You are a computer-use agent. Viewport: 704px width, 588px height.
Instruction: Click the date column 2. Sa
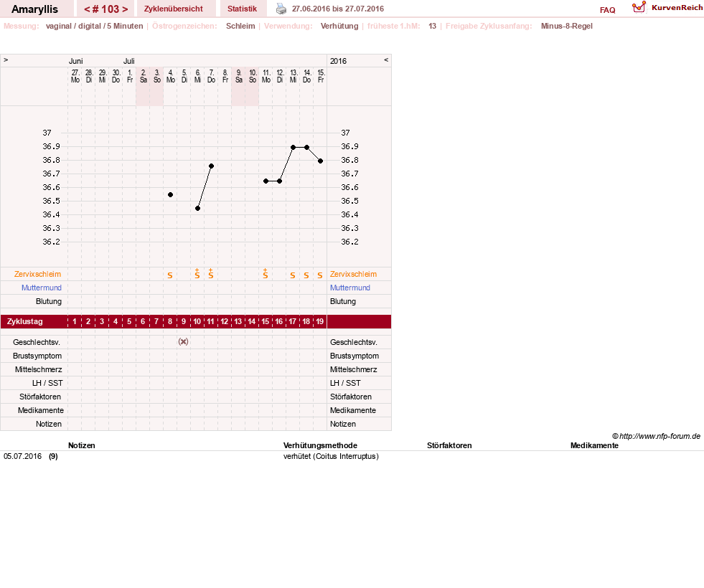point(144,76)
